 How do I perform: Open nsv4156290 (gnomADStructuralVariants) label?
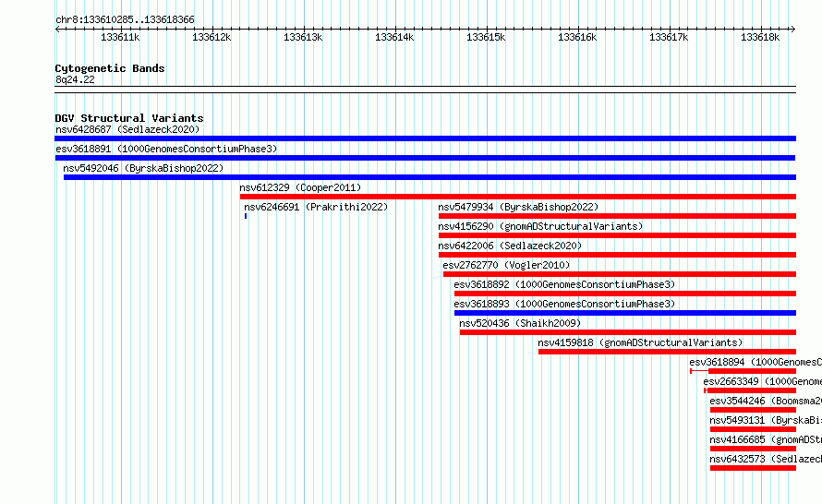540,226
